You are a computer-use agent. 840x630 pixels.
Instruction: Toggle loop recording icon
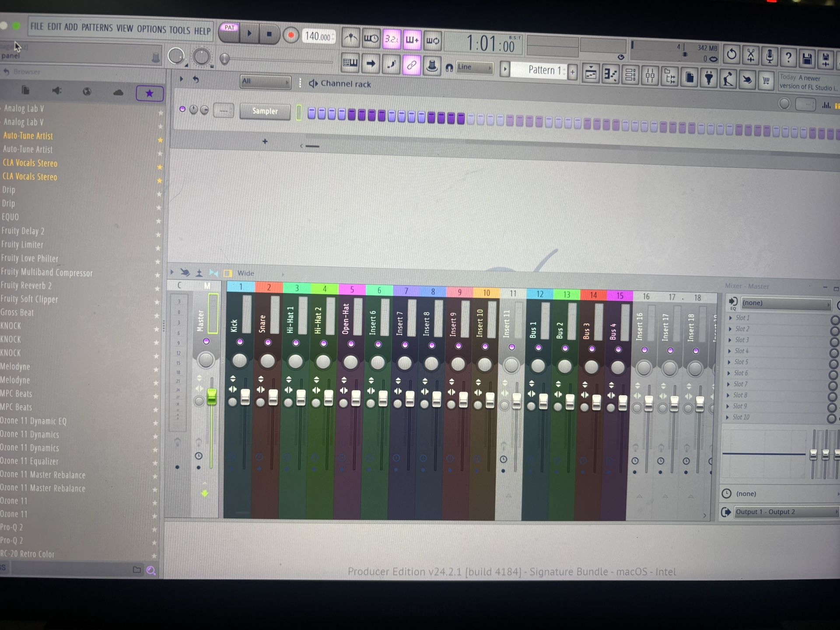click(x=433, y=41)
